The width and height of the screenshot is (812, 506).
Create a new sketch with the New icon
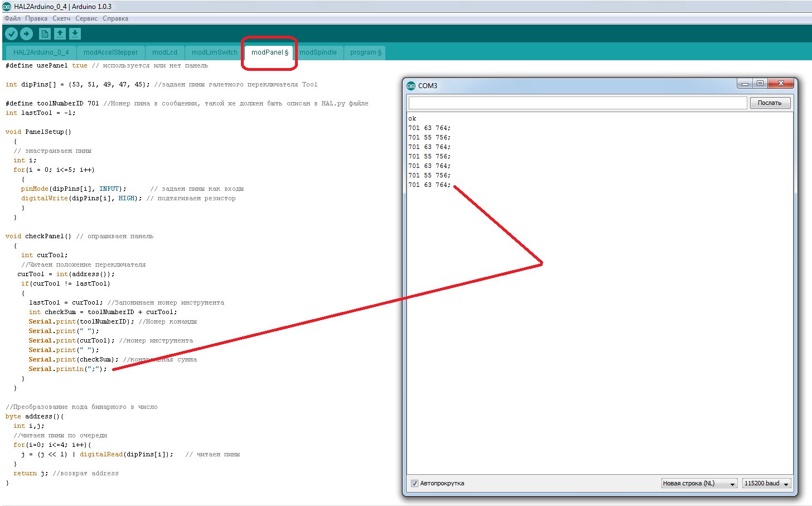pos(45,34)
